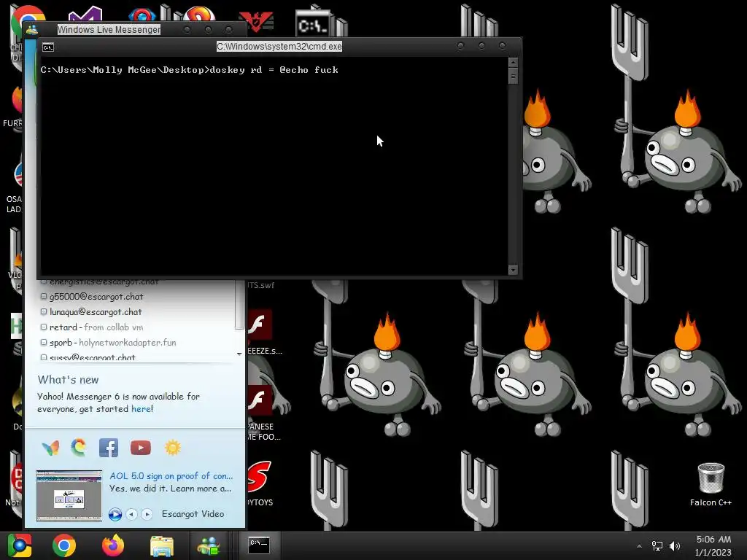Image resolution: width=747 pixels, height=560 pixels.
Task: Select the Visual Studio desktop icon
Action: 85,15
